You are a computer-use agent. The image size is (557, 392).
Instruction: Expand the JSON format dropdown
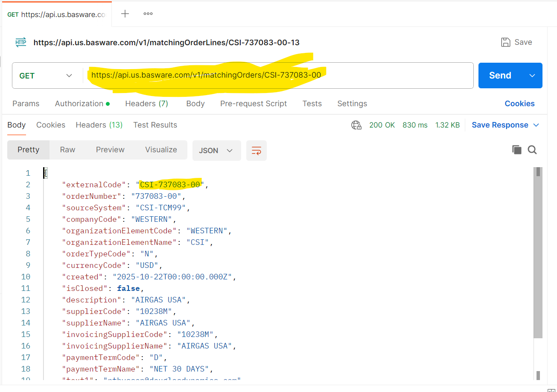pyautogui.click(x=216, y=151)
